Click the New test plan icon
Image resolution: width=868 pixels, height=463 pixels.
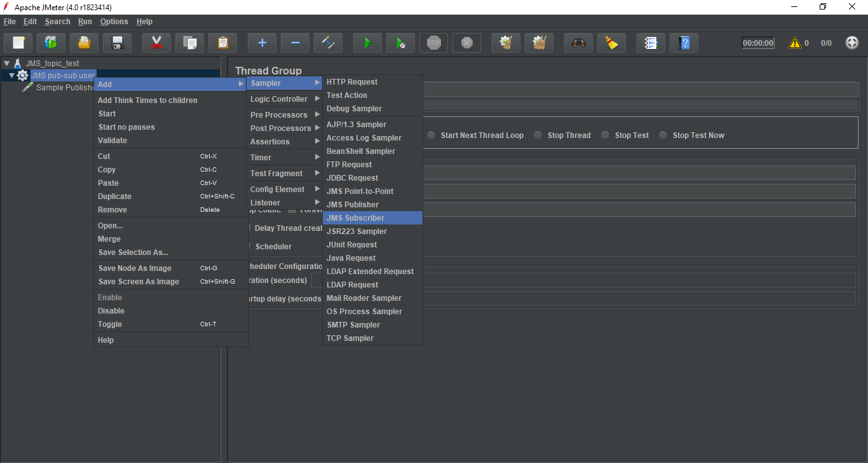tap(18, 43)
